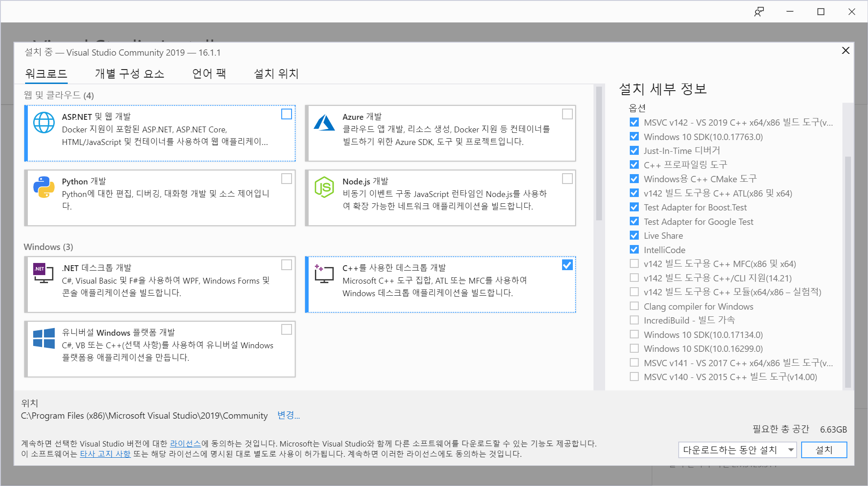Click the 옵션 heading in details
This screenshot has width=868, height=486.
637,108
